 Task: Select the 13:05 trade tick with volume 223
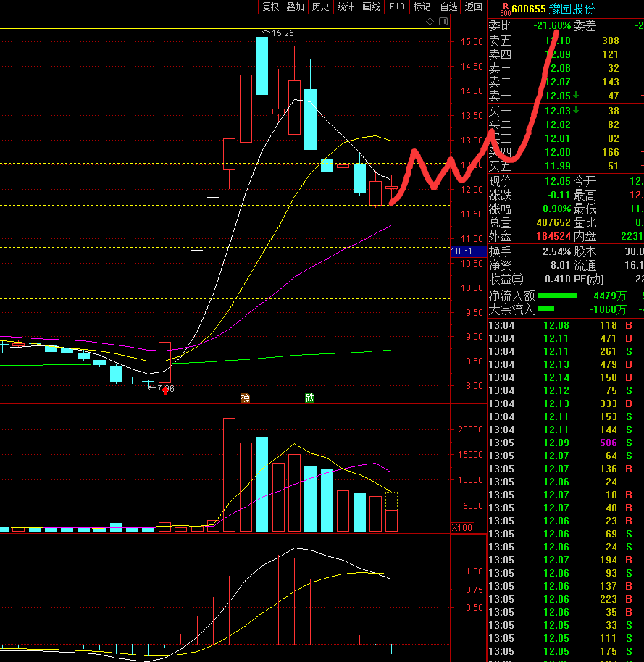tap(566, 599)
